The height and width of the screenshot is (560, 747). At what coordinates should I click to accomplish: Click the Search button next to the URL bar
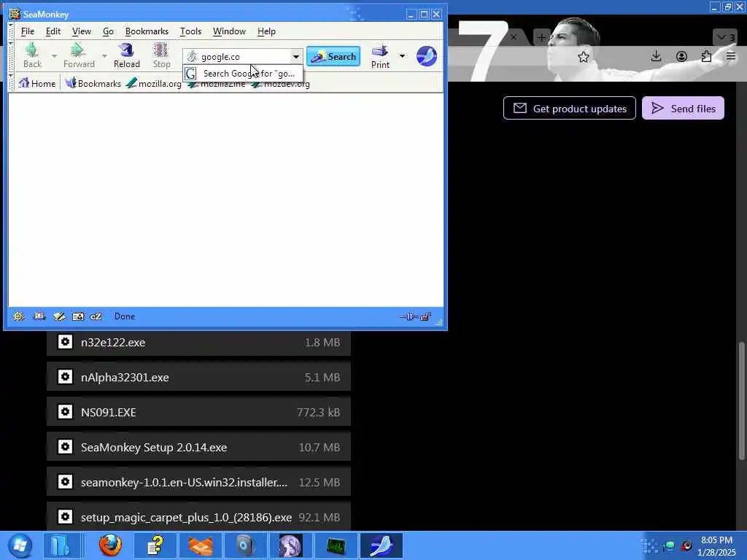[333, 56]
